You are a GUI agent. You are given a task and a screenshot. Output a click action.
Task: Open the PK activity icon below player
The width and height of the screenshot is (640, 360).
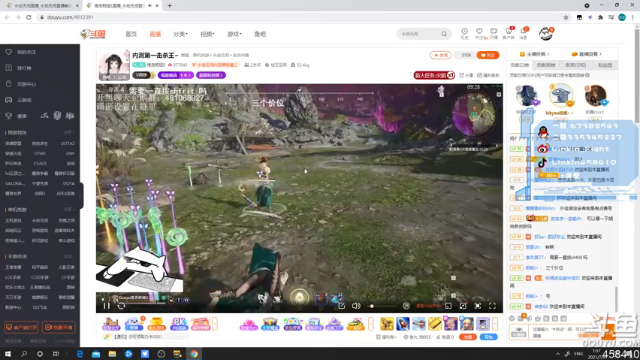tap(179, 324)
